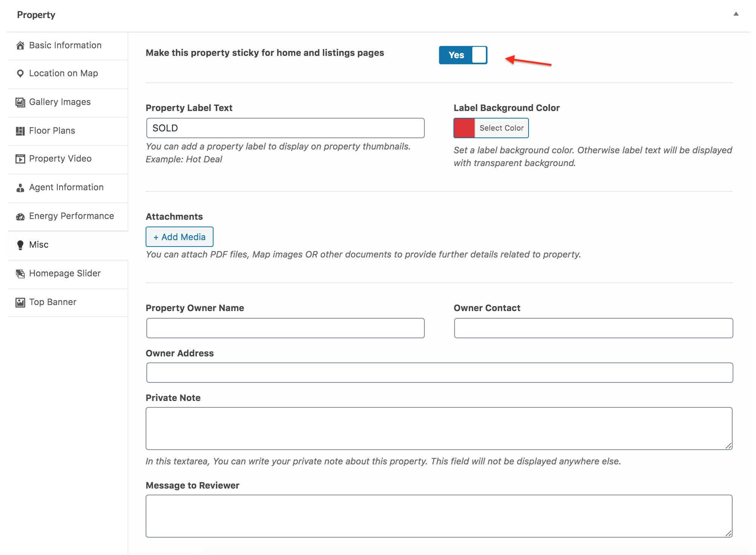Click the Homepage Slider images icon
The height and width of the screenshot is (555, 756).
20,274
